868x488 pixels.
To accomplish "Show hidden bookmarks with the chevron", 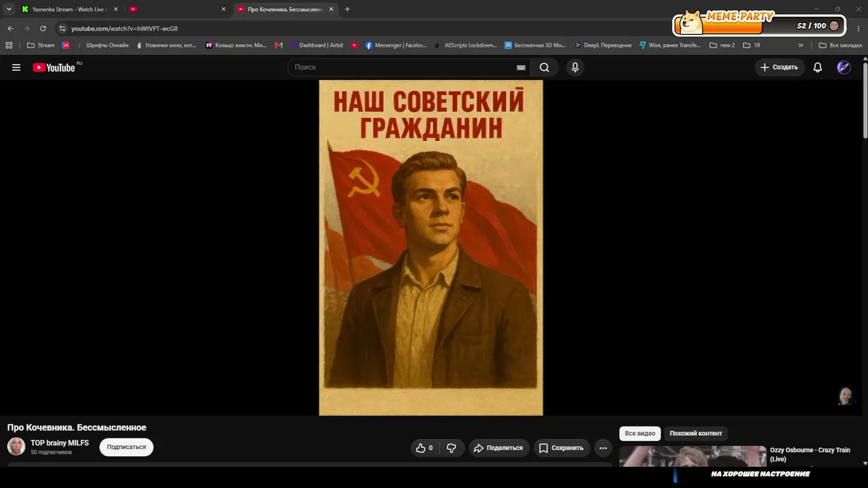I will [801, 45].
